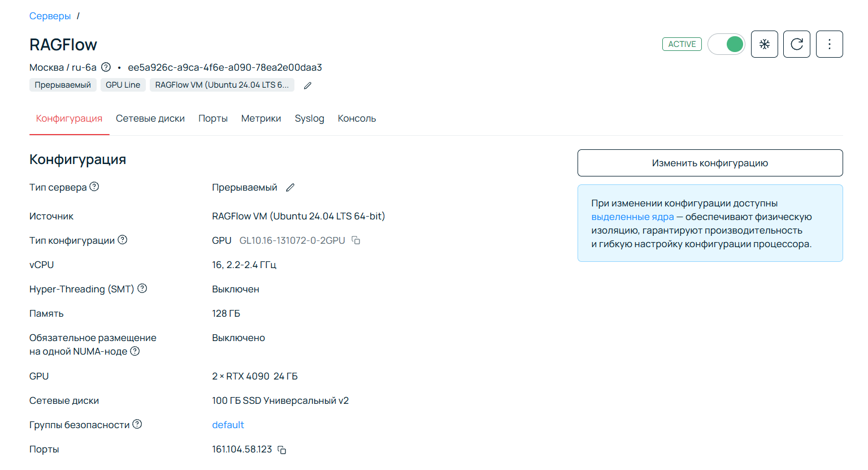Click the disk value 100 ГБ SSD Универсальный v2

point(280,400)
